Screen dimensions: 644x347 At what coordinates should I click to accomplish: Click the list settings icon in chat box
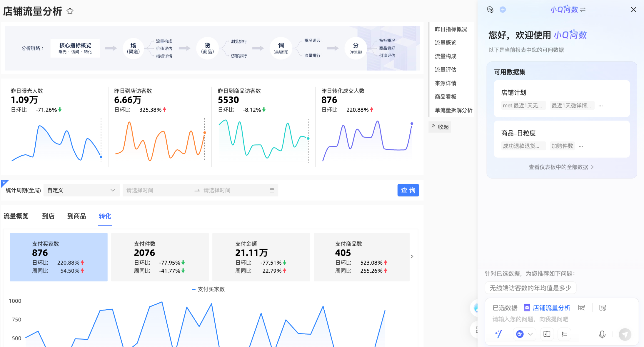pos(564,334)
